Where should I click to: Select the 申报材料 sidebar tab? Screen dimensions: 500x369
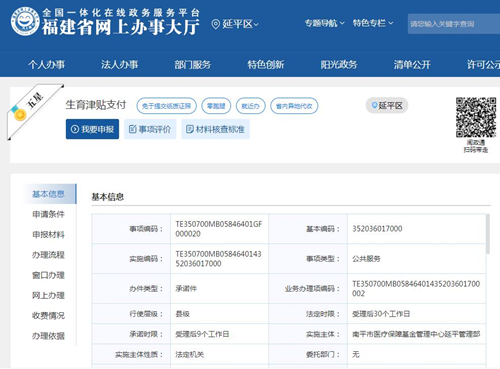coord(49,235)
